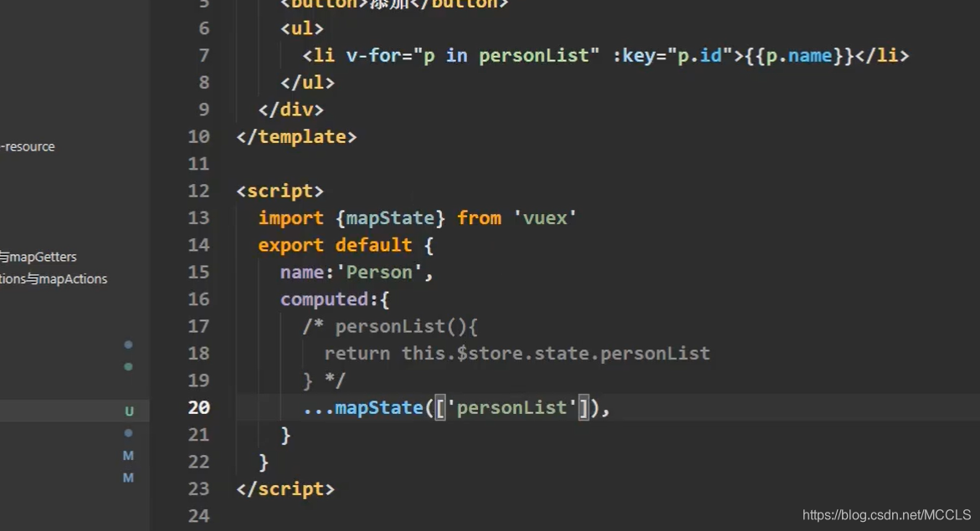Click line number 24 in the gutter
The image size is (980, 531).
pyautogui.click(x=198, y=516)
